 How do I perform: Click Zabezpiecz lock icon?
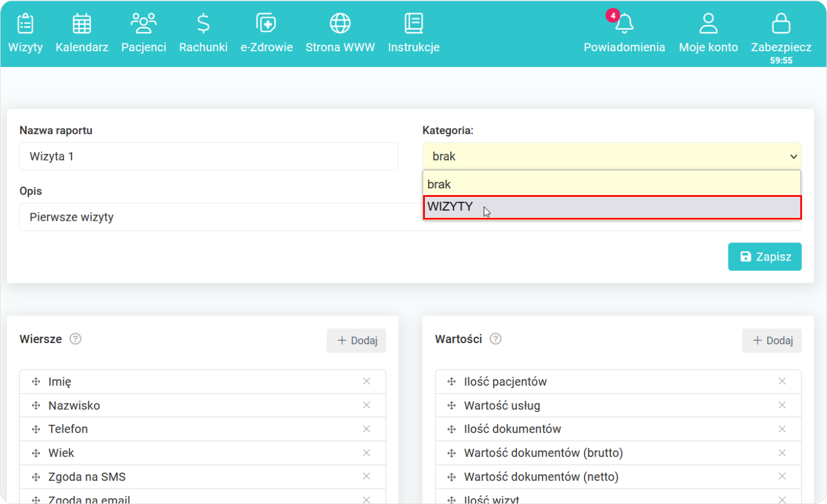[x=781, y=24]
